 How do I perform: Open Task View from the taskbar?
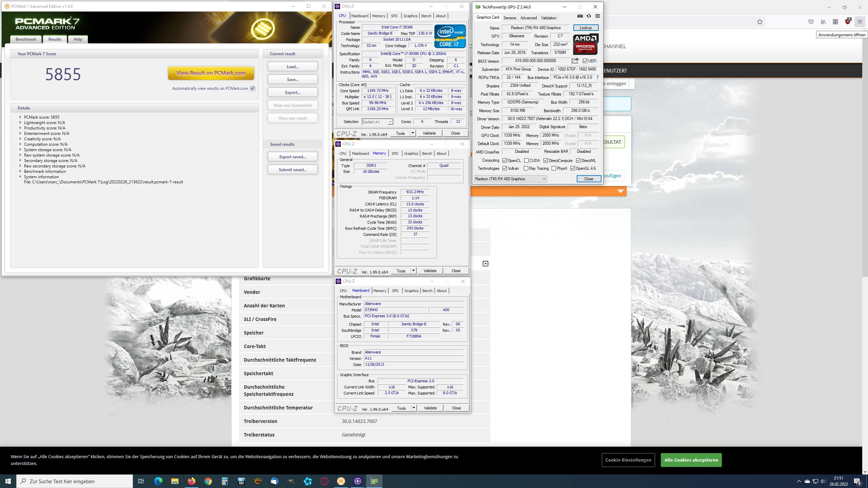[141, 481]
